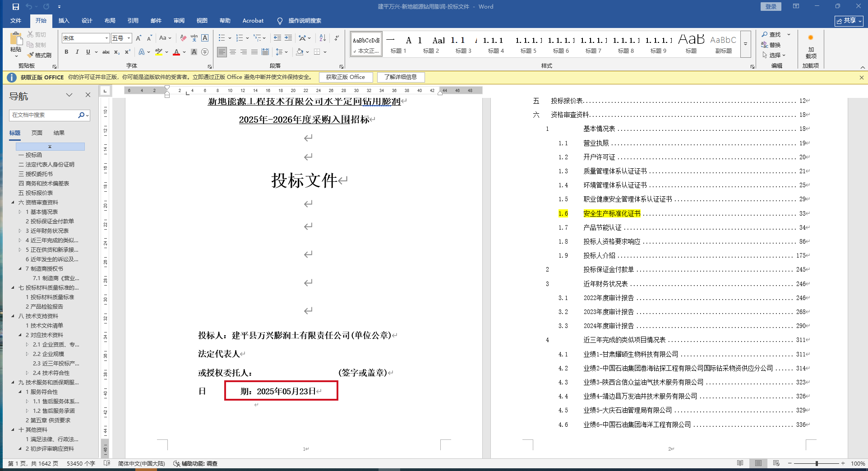868x471 pixels.
Task: Click the 了解详细信息 button
Action: click(x=400, y=77)
